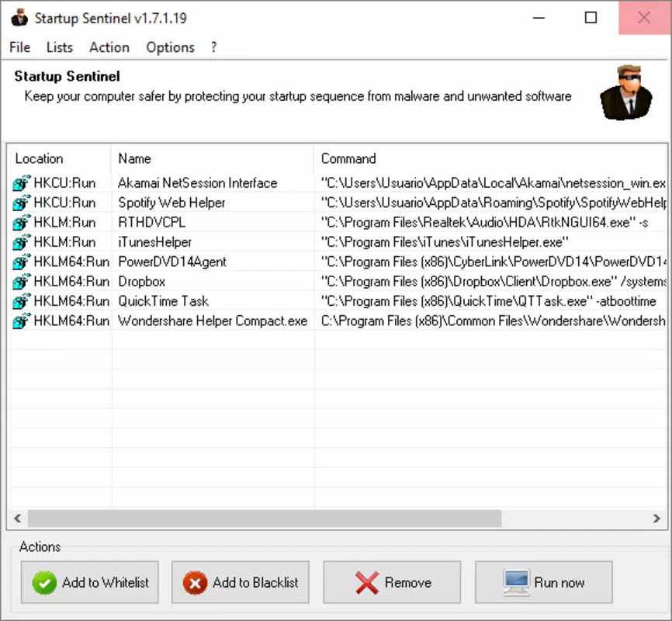Screen dimensions: 672x621
Task: Open the Action menu
Action: [109, 47]
